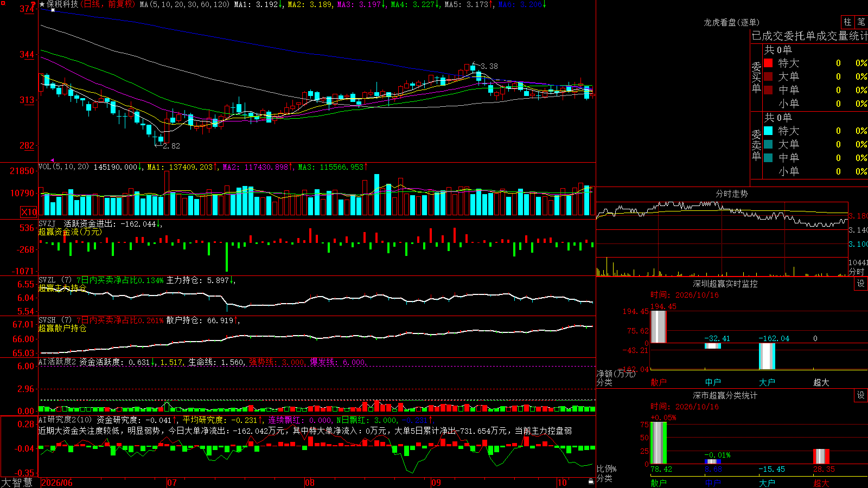The height and width of the screenshot is (488, 868).
Task: Click the AI活跃度2 indicator title
Action: point(58,362)
